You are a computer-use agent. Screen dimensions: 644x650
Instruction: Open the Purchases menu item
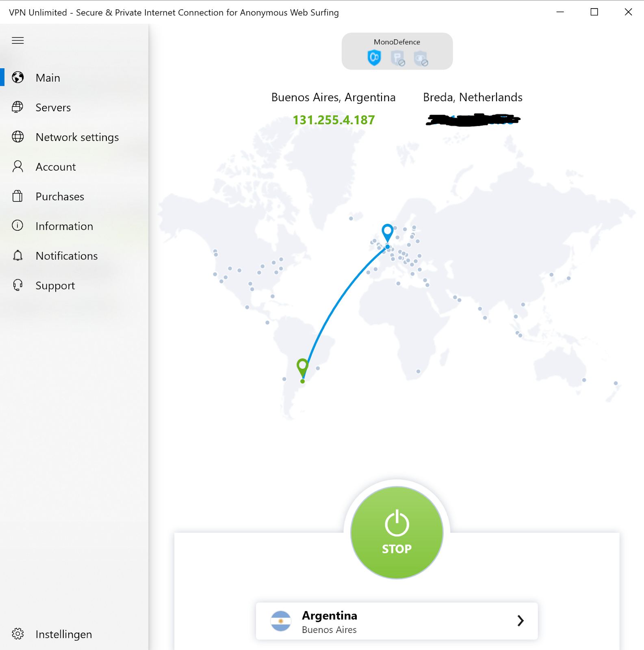point(74,196)
